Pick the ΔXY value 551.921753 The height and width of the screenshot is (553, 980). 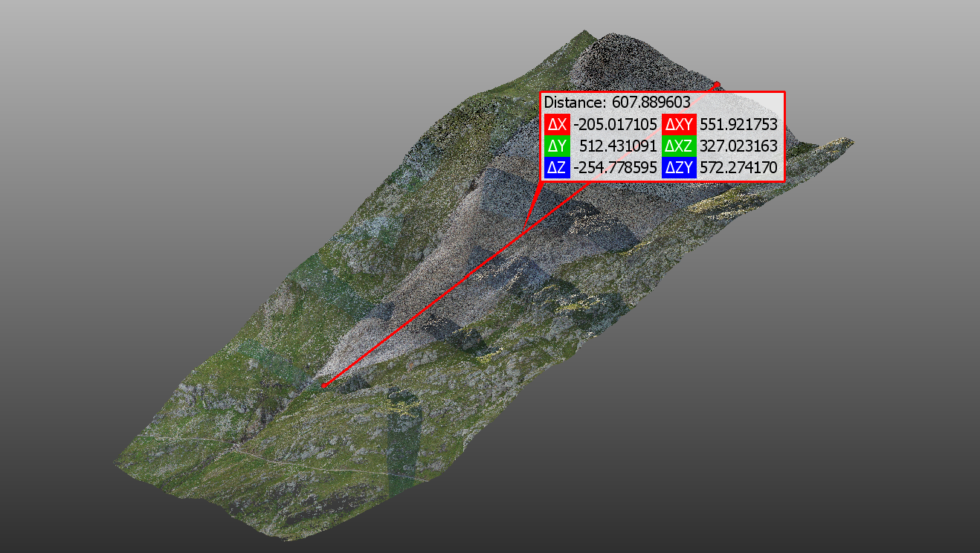738,124
